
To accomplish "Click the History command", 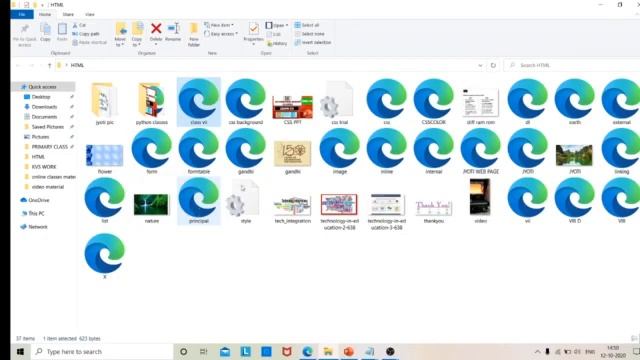I will click(278, 43).
